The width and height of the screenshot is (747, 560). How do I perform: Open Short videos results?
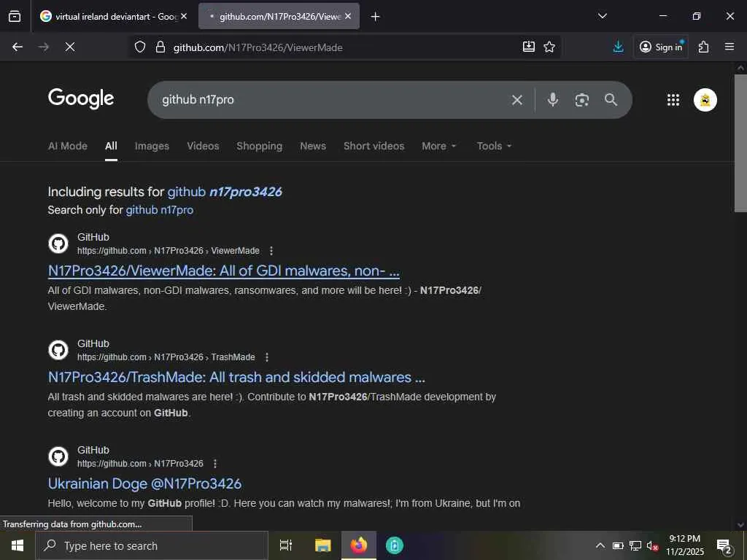click(374, 146)
